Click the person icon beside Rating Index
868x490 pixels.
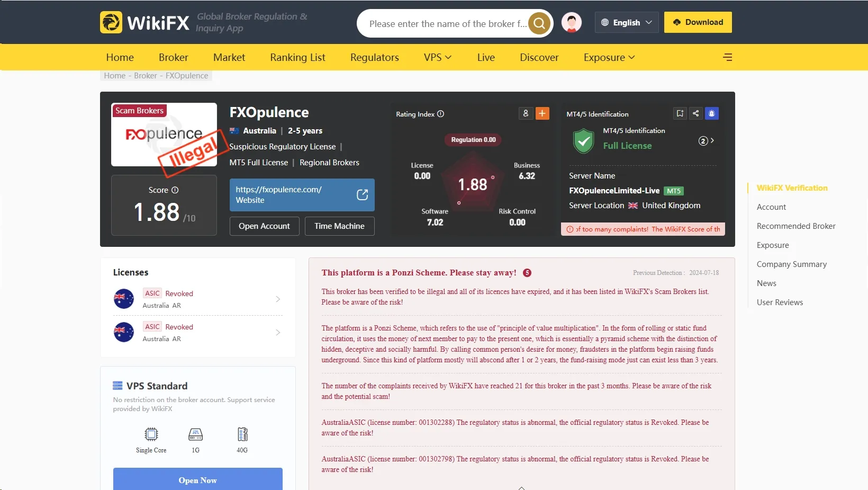526,113
